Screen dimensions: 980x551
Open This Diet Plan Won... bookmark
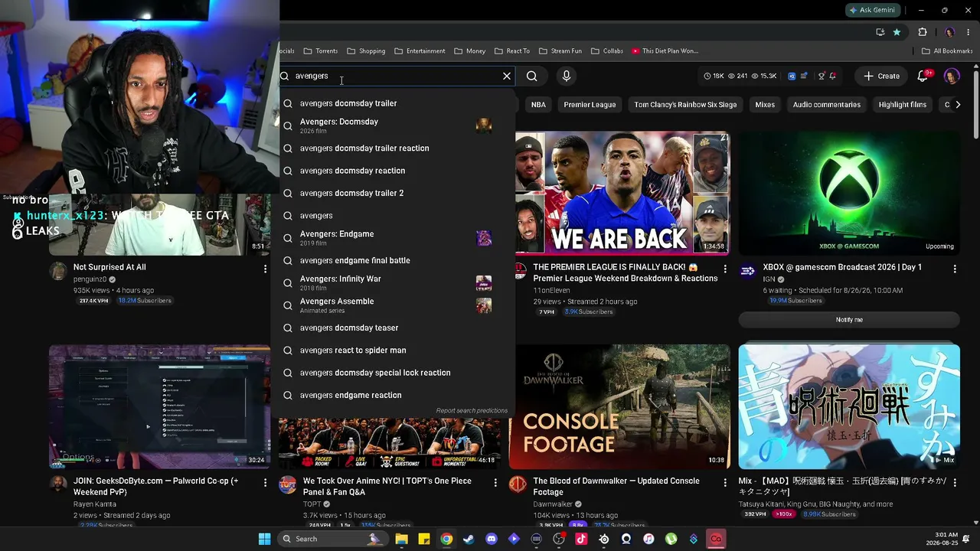click(x=665, y=51)
